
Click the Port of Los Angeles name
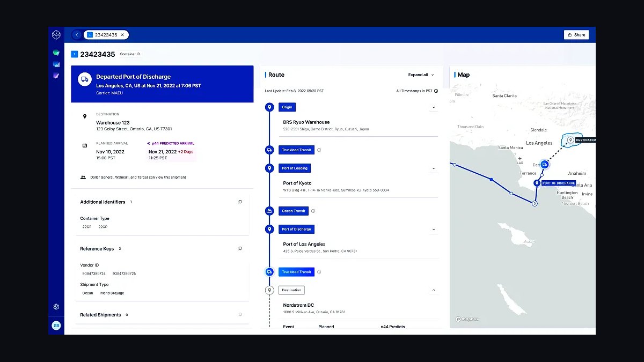(x=304, y=244)
